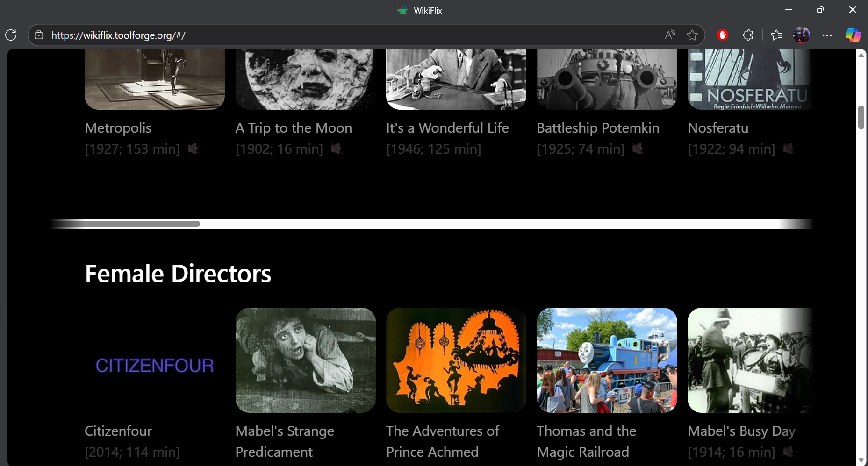Launch the Copilot icon
This screenshot has width=868, height=466.
853,35
